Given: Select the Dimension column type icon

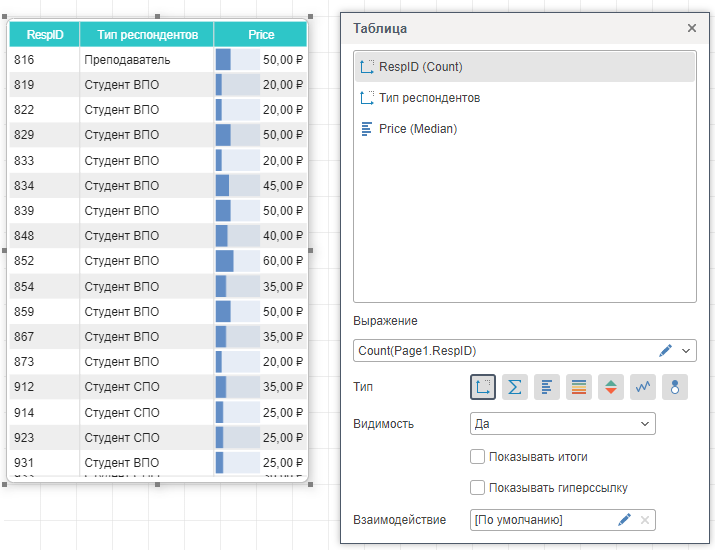Looking at the screenshot, I should pos(483,387).
